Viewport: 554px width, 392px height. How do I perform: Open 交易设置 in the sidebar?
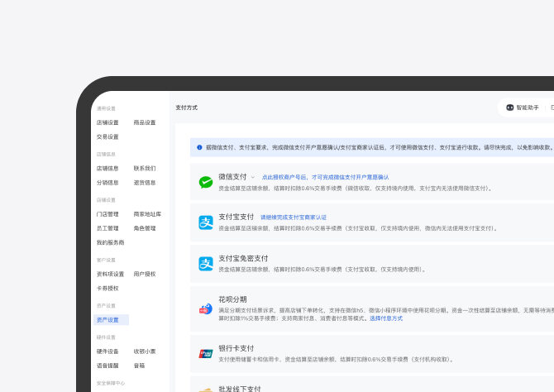[x=107, y=136]
